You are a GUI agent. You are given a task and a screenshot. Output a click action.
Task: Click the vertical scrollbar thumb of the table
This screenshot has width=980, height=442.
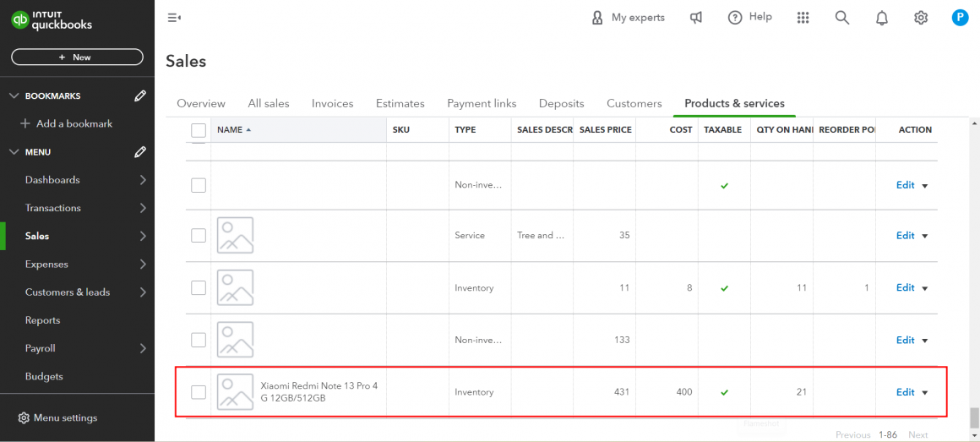click(974, 417)
